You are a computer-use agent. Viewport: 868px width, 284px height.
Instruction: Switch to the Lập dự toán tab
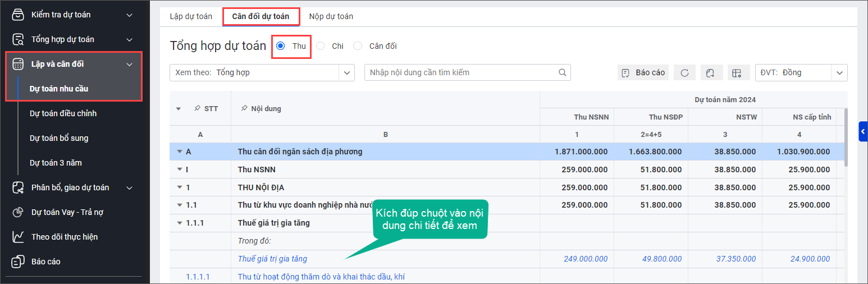click(191, 16)
